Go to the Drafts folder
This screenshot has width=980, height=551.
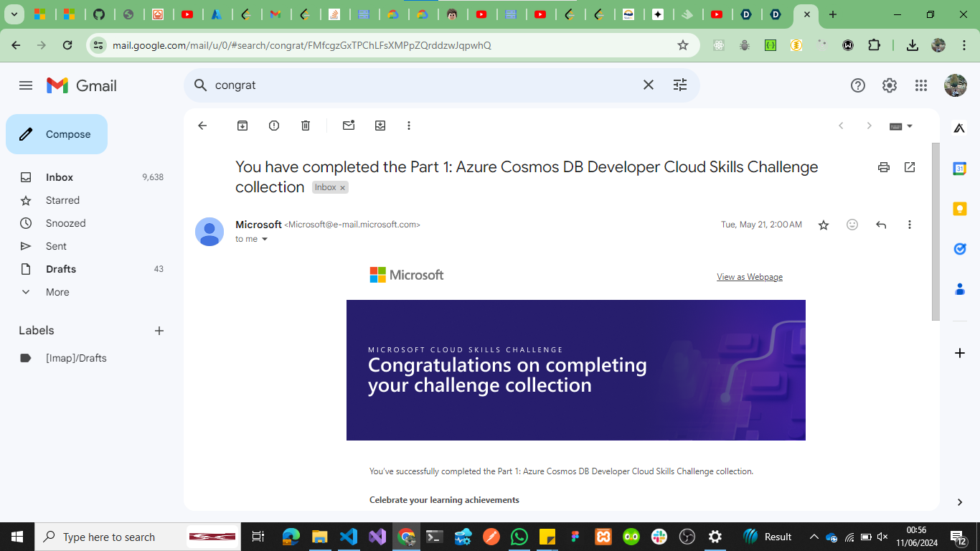click(61, 269)
